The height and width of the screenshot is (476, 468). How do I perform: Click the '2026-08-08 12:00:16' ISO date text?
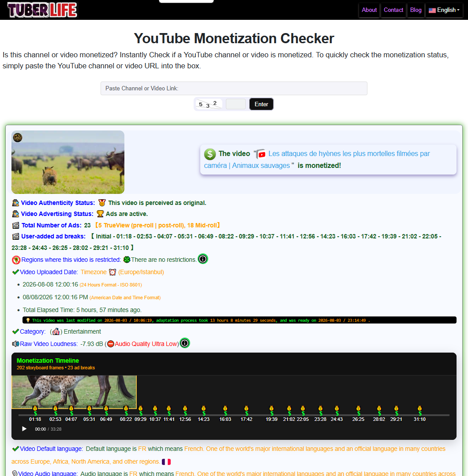coord(50,284)
